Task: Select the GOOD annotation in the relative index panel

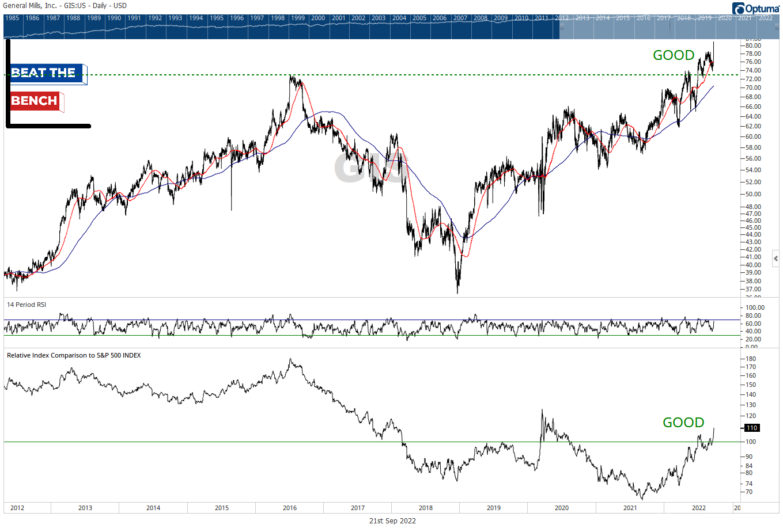Action: point(683,423)
